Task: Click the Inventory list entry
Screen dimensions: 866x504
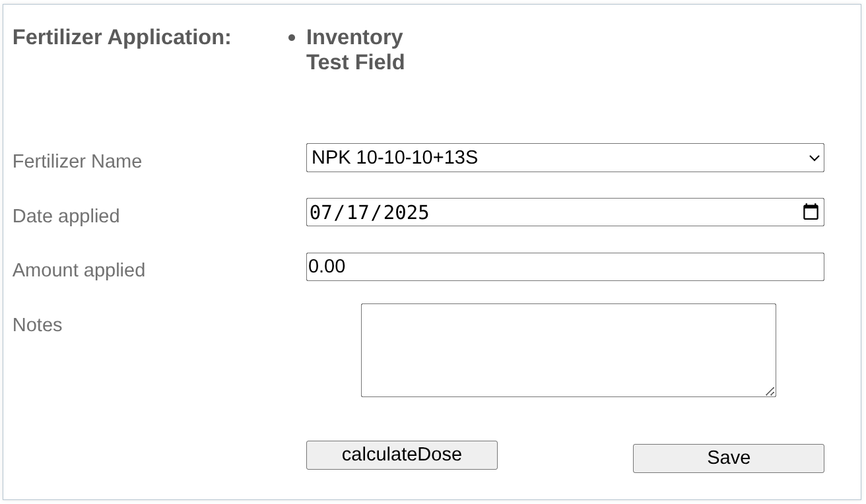Action: [x=354, y=38]
